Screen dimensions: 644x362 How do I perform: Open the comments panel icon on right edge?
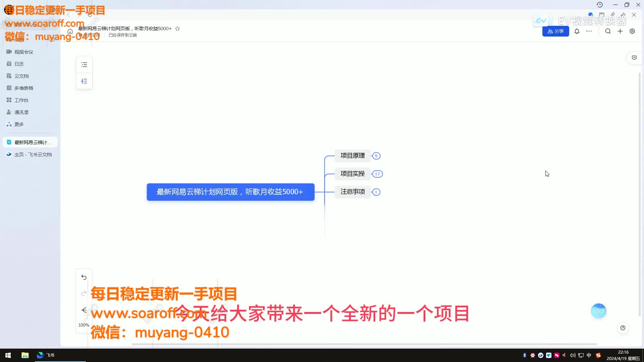634,58
